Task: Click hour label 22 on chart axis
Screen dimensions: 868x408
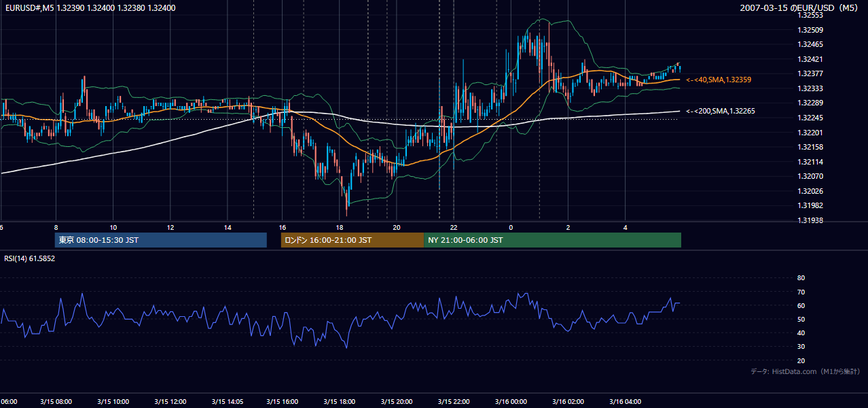Action: click(x=454, y=228)
